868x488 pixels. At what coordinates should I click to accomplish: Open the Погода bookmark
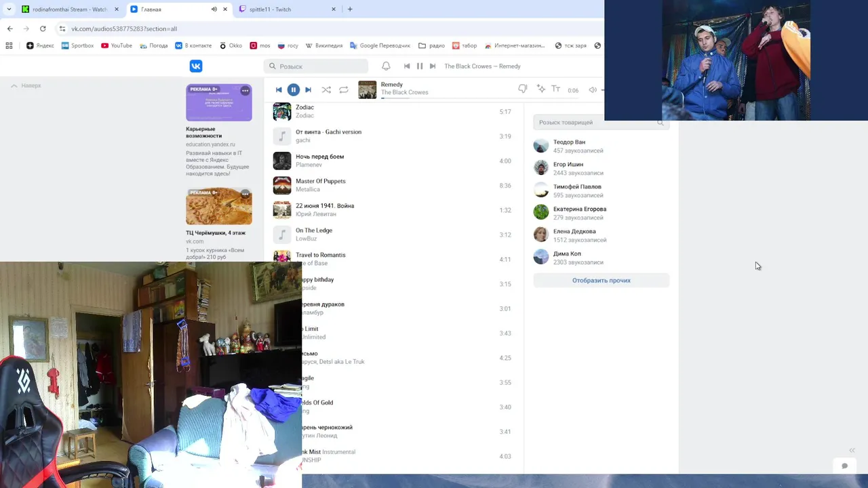point(154,45)
